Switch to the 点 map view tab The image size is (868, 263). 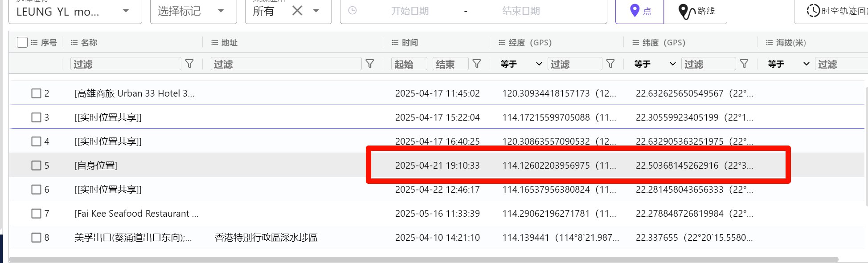[640, 11]
